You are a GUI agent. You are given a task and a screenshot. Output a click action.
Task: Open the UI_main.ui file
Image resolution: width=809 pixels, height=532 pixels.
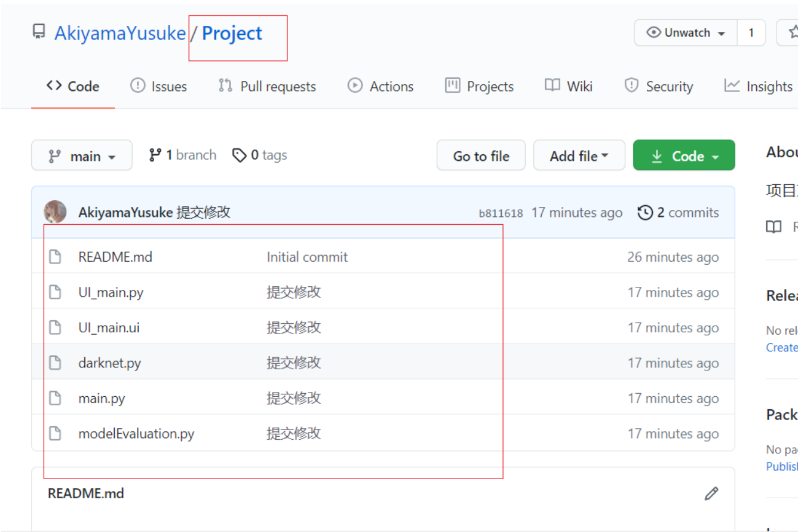(109, 327)
